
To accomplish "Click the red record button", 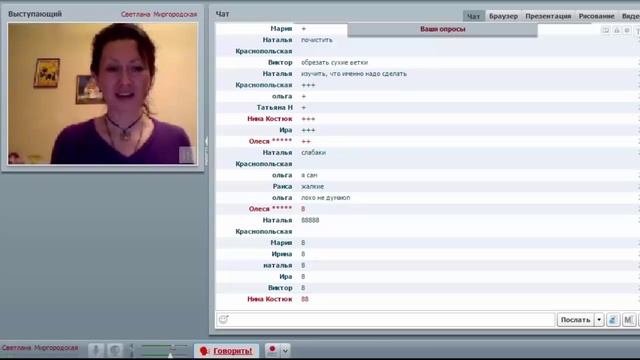I will [x=272, y=350].
